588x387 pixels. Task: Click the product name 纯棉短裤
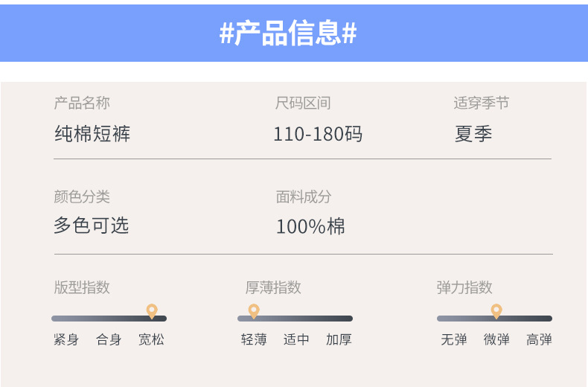(x=92, y=134)
